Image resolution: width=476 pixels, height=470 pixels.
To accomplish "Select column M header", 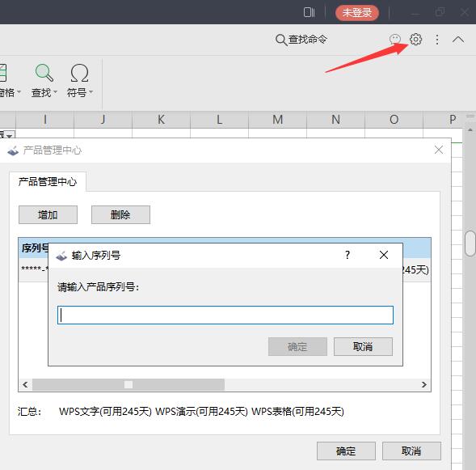I will pyautogui.click(x=277, y=120).
